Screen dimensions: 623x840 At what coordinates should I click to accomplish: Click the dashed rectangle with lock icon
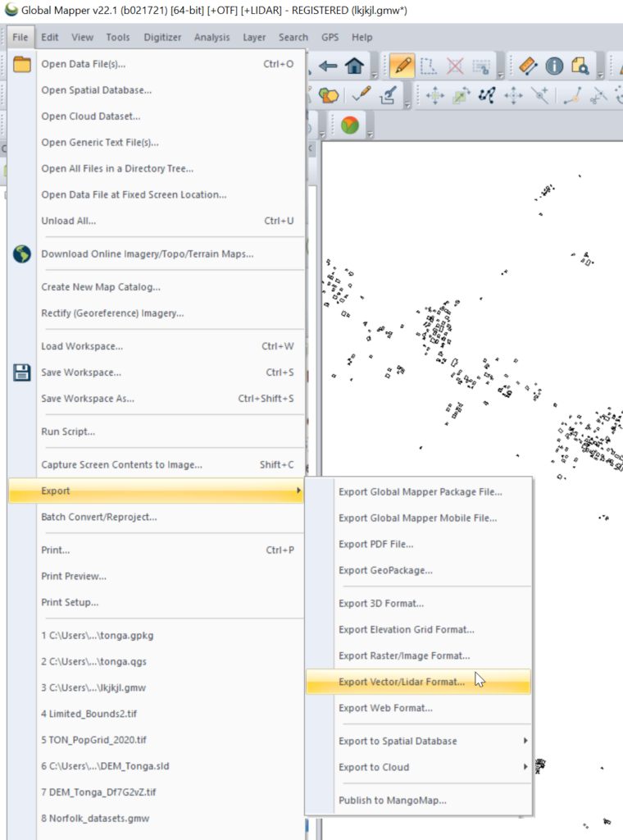point(481,66)
